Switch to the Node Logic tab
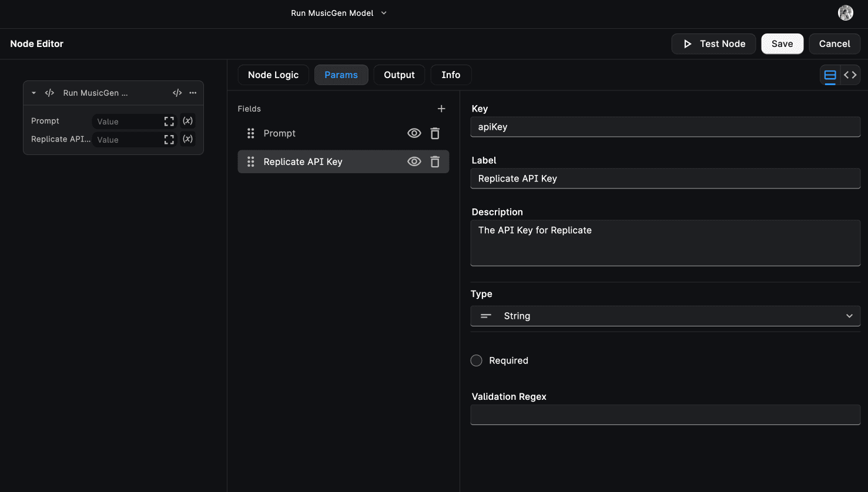868x492 pixels. pyautogui.click(x=273, y=75)
